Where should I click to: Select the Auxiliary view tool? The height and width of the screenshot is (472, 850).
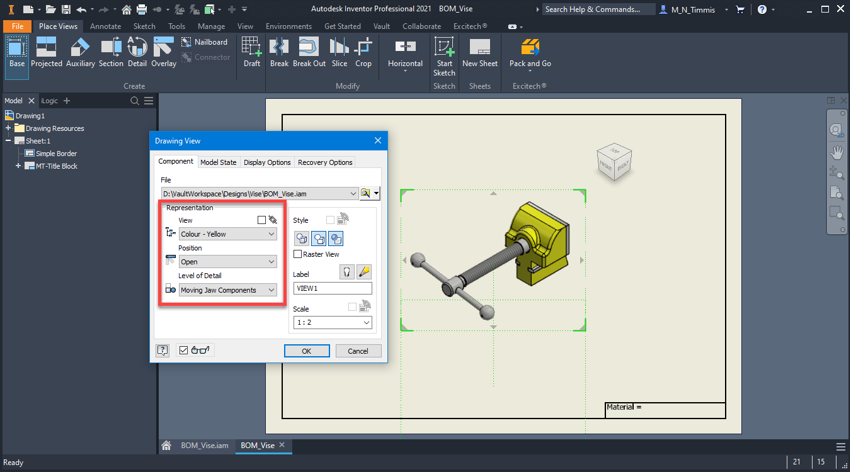tap(80, 53)
